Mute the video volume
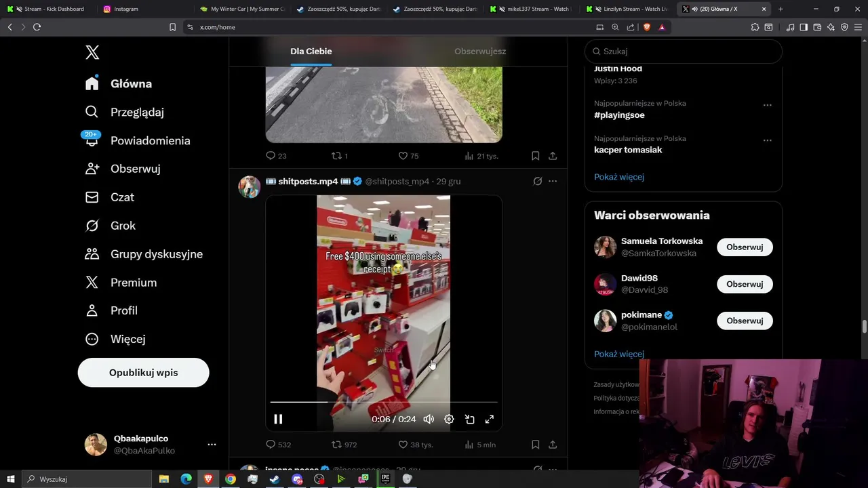868x488 pixels. [x=429, y=419]
